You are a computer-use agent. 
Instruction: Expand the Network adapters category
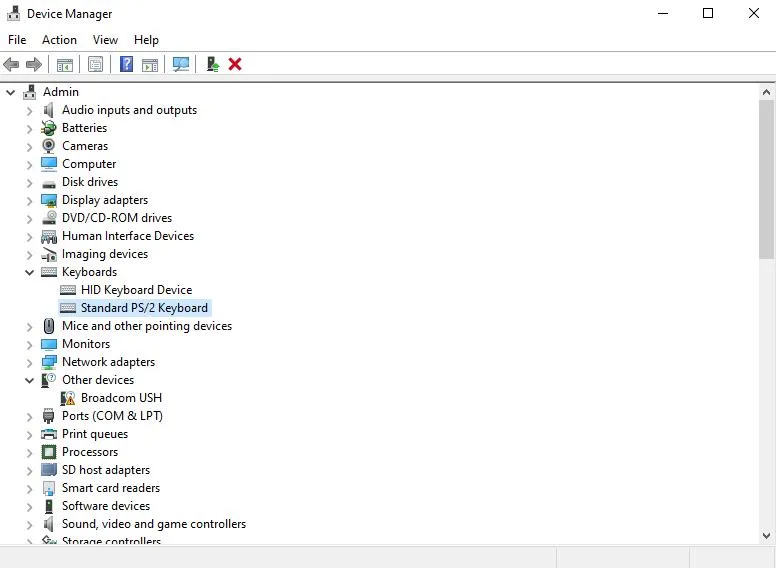29,362
